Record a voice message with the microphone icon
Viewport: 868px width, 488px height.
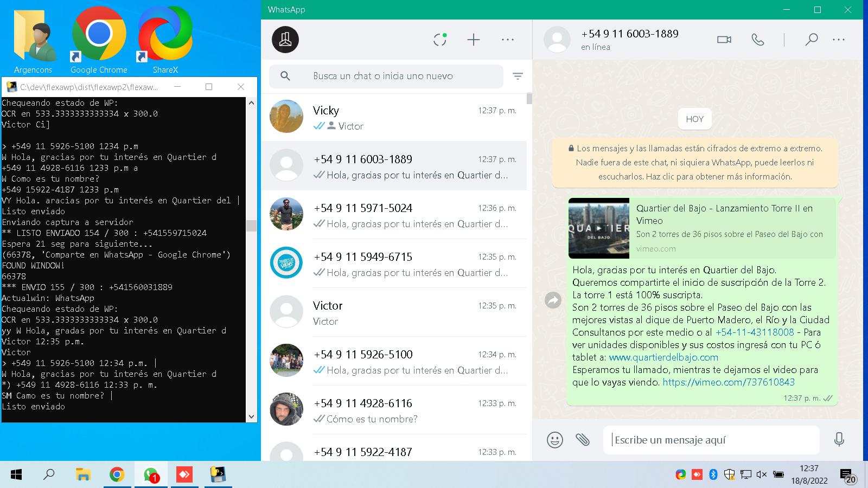click(x=839, y=440)
